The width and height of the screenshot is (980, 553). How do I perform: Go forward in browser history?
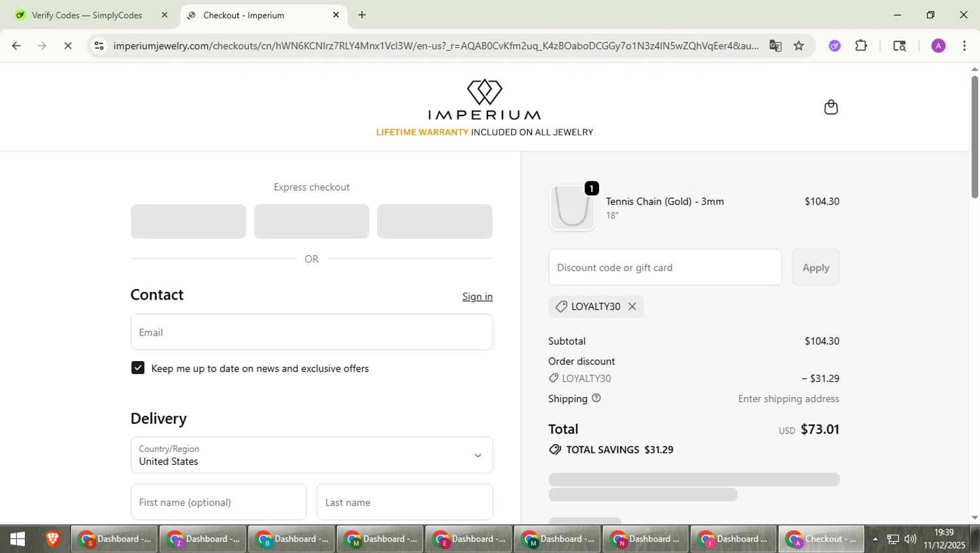pyautogui.click(x=42, y=46)
